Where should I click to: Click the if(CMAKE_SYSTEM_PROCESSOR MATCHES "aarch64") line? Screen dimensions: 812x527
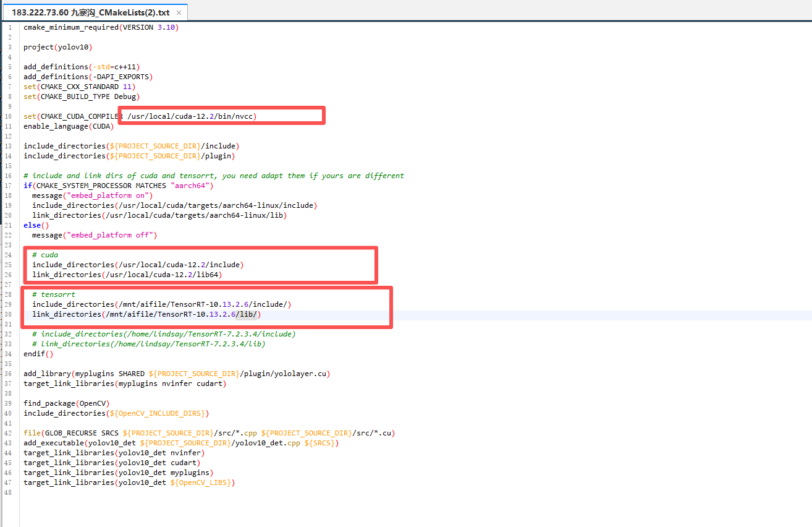(119, 186)
